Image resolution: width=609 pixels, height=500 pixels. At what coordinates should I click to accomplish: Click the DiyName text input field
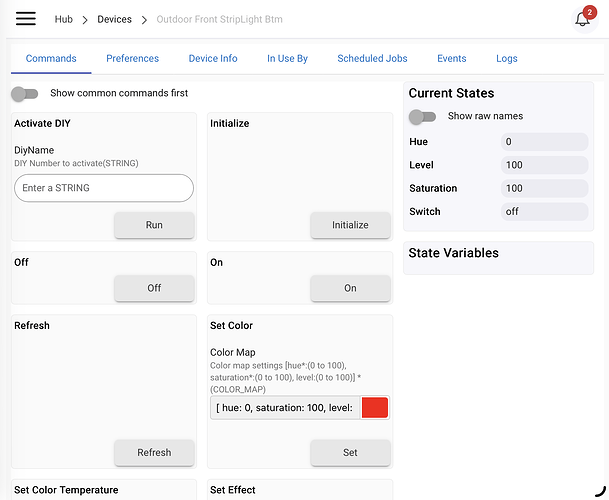pos(104,188)
